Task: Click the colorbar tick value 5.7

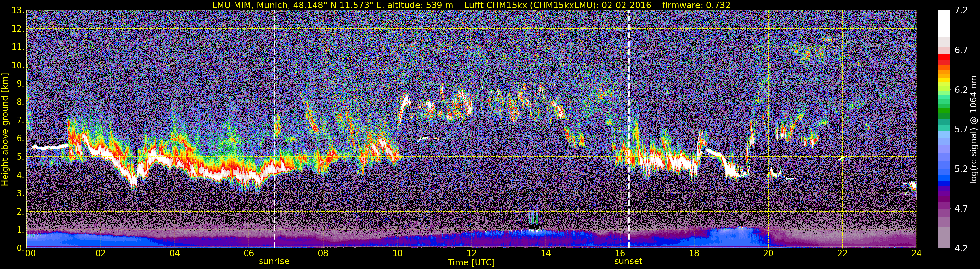Action: 961,130
